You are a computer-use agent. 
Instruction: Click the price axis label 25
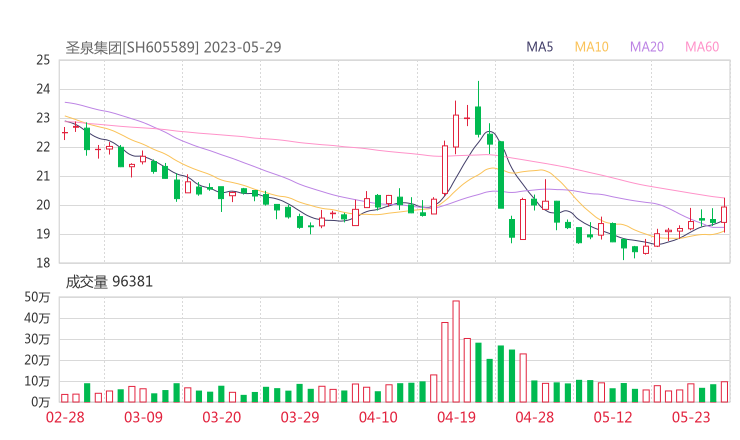(x=43, y=60)
